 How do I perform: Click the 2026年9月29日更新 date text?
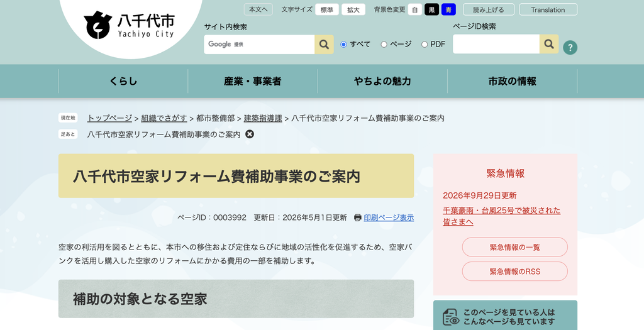[480, 195]
